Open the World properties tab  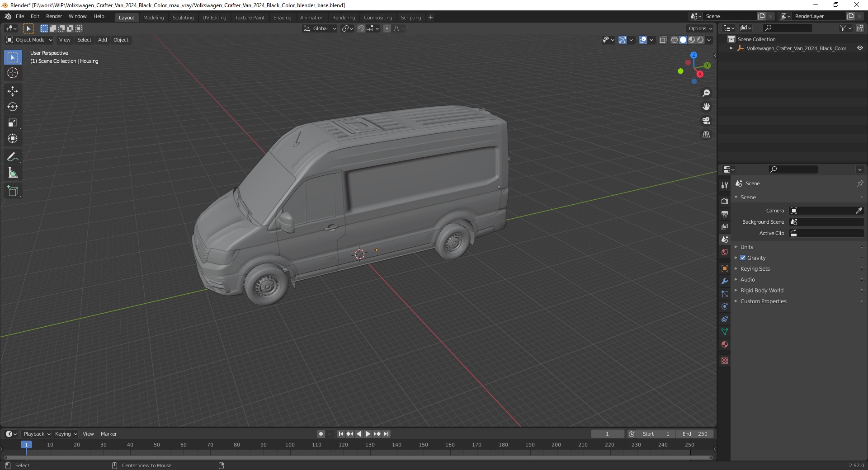click(x=725, y=252)
